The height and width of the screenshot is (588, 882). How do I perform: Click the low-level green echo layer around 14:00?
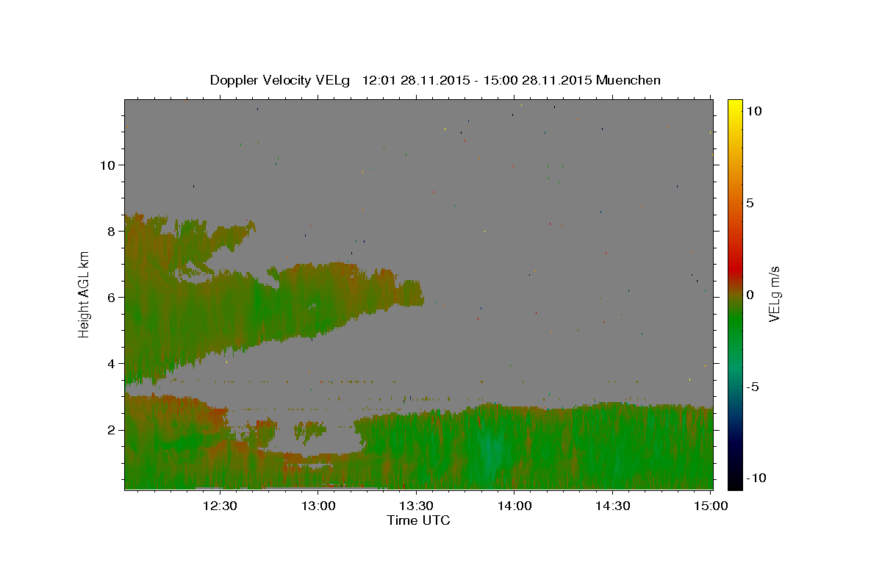pos(514,448)
